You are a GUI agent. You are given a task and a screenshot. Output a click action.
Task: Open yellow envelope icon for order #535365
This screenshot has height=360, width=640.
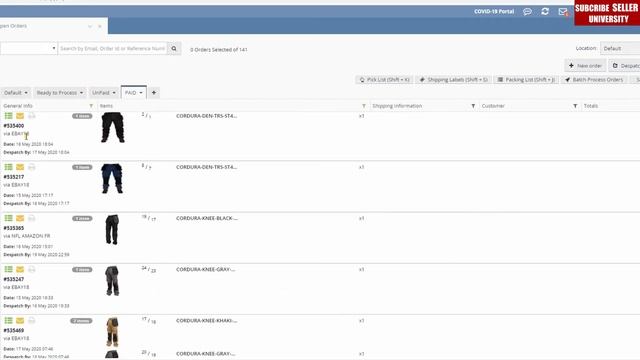(20, 218)
